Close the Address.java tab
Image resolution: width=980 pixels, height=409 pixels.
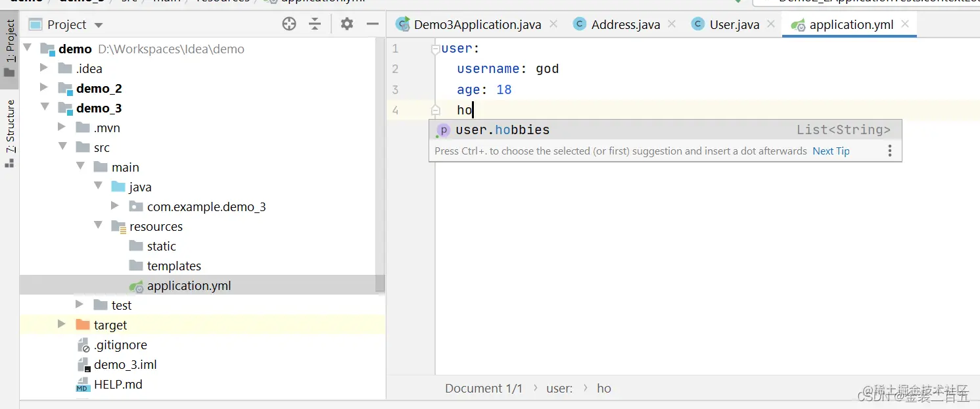point(672,24)
